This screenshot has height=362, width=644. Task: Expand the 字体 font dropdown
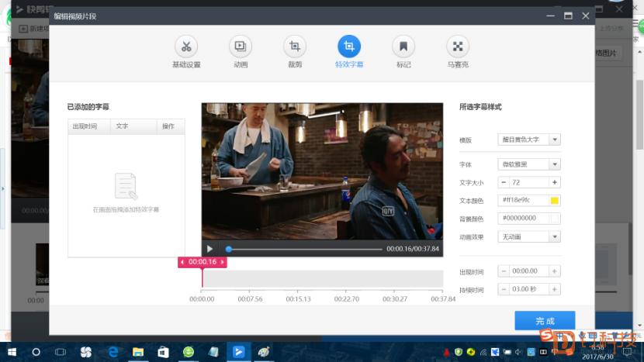point(555,164)
